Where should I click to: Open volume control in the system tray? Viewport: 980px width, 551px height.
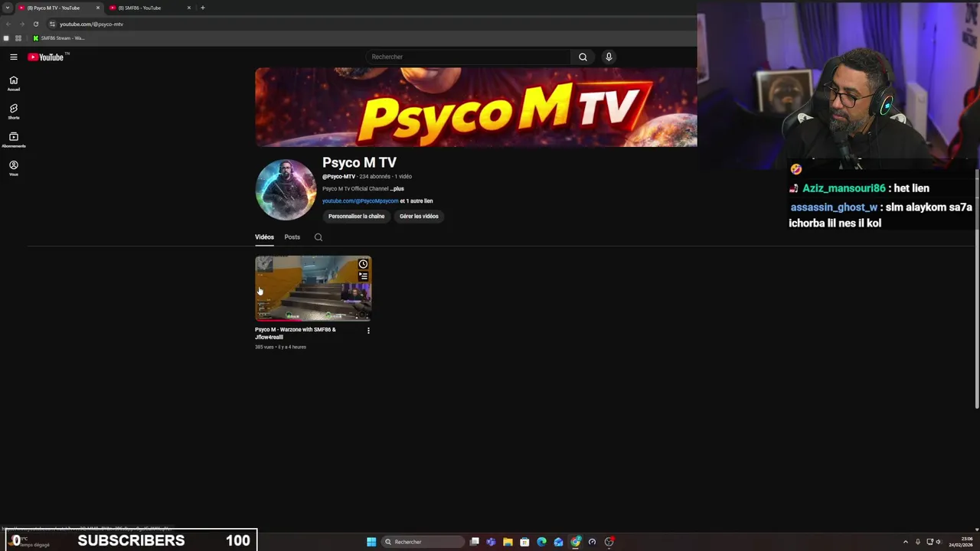(938, 542)
